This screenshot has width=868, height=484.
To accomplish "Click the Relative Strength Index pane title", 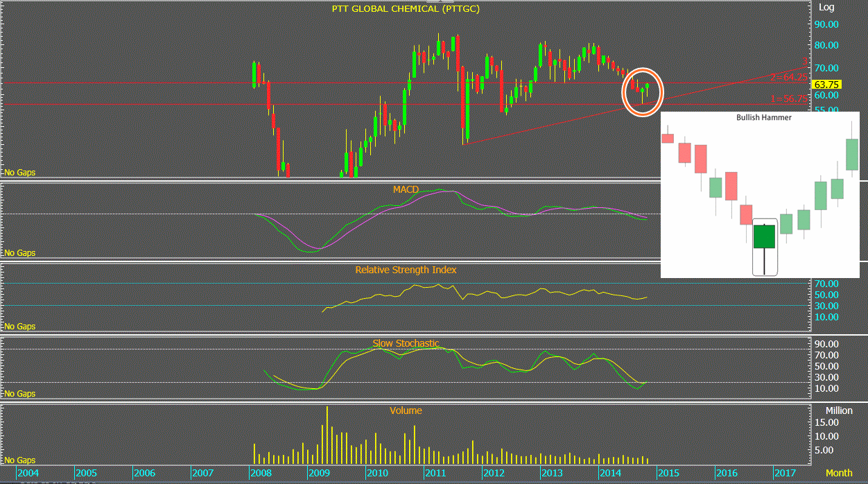I will coord(406,270).
